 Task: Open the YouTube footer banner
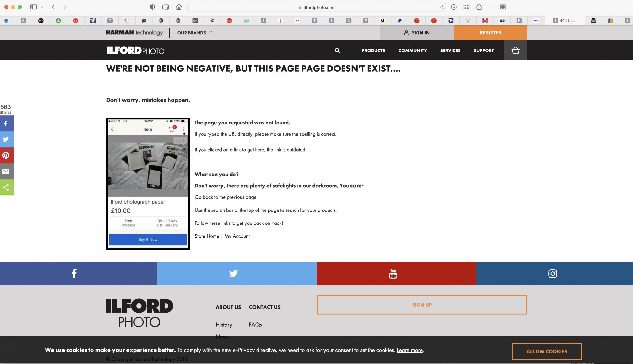(x=396, y=274)
